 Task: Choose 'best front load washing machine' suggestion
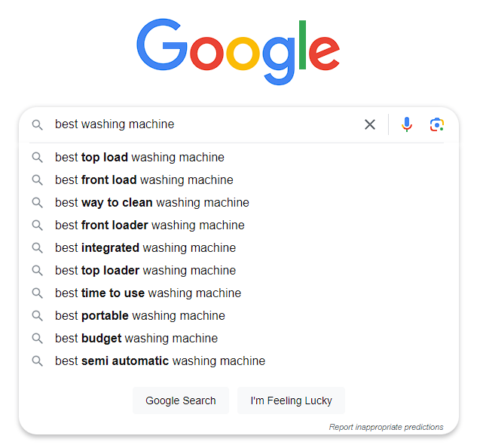[144, 180]
